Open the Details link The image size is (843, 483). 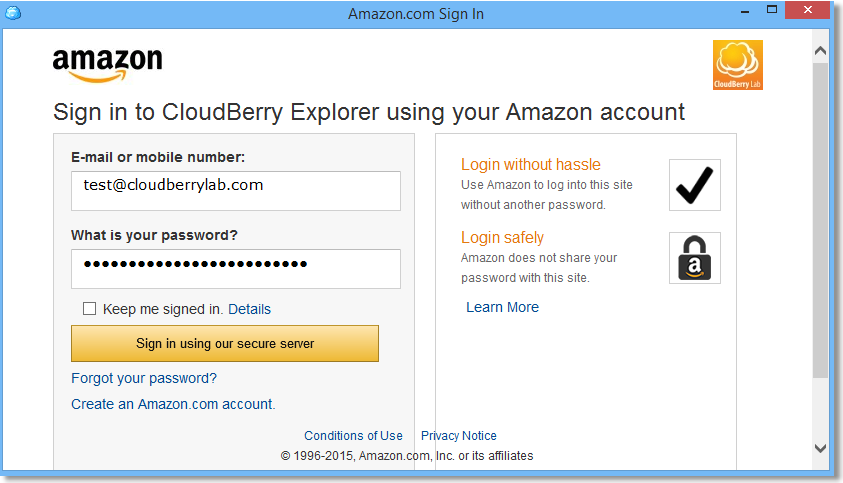coord(249,309)
